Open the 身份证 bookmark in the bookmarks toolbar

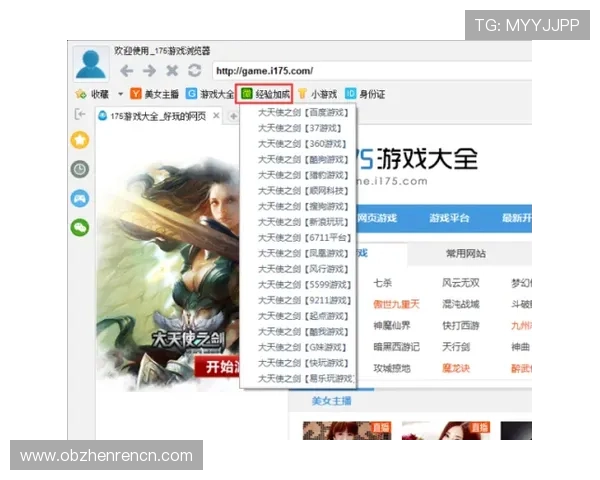[x=365, y=94]
